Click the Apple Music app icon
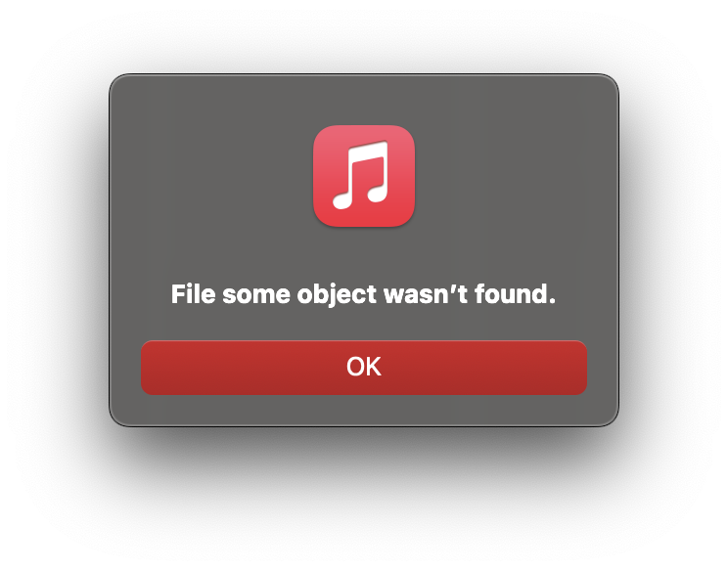The height and width of the screenshot is (571, 728). 364,176
